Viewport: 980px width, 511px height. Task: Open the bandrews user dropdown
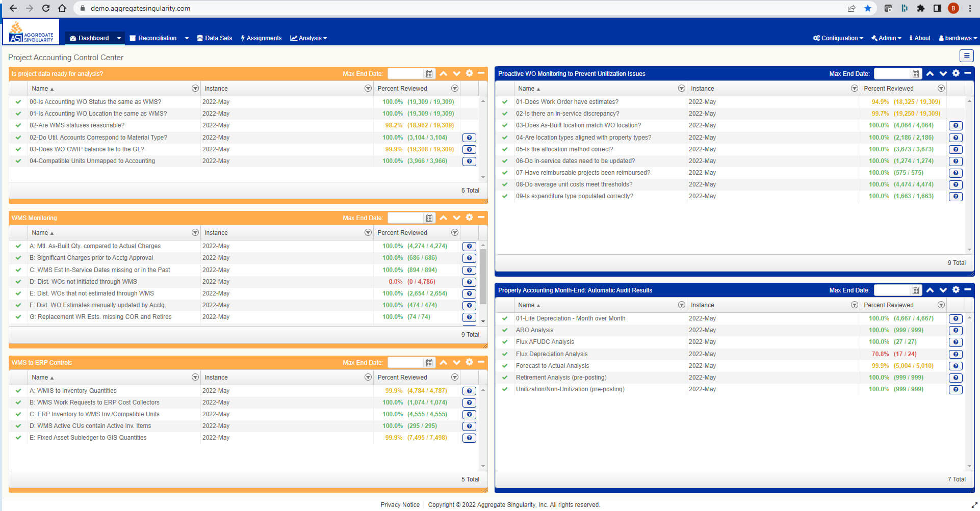coord(958,38)
